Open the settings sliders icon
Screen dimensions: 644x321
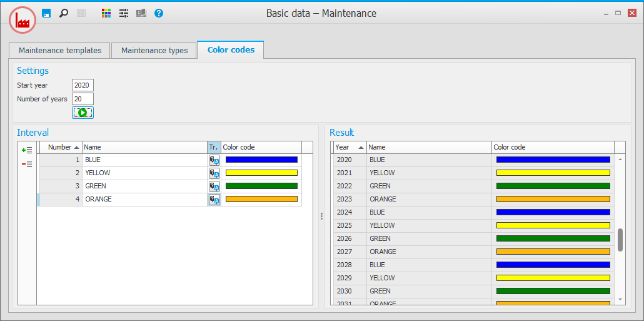124,13
